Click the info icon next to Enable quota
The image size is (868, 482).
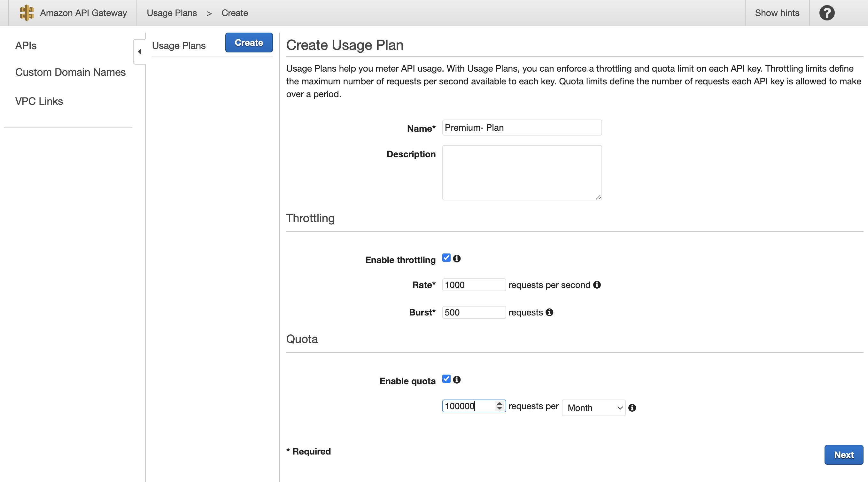[x=457, y=379]
